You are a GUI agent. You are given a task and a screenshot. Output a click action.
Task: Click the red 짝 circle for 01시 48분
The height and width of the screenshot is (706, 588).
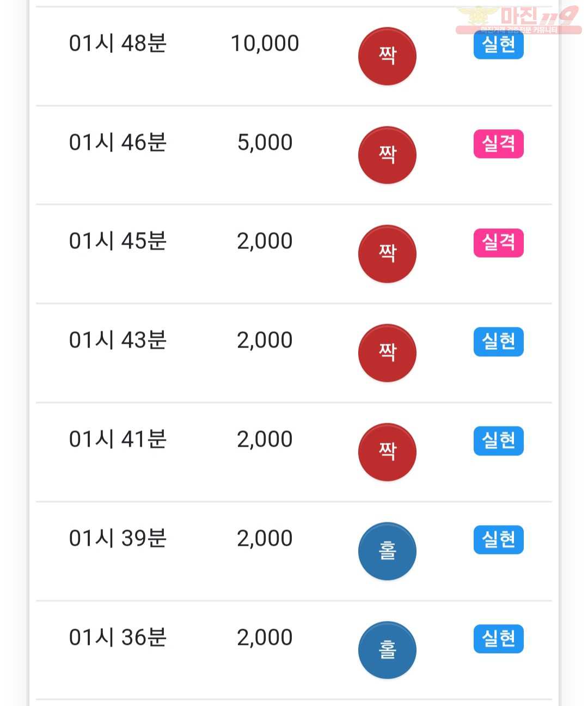(387, 56)
